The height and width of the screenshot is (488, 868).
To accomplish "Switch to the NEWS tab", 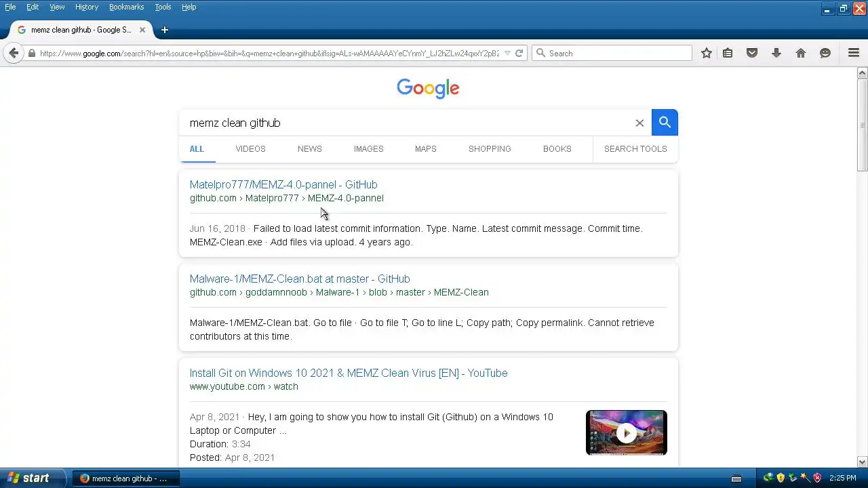I will (310, 149).
